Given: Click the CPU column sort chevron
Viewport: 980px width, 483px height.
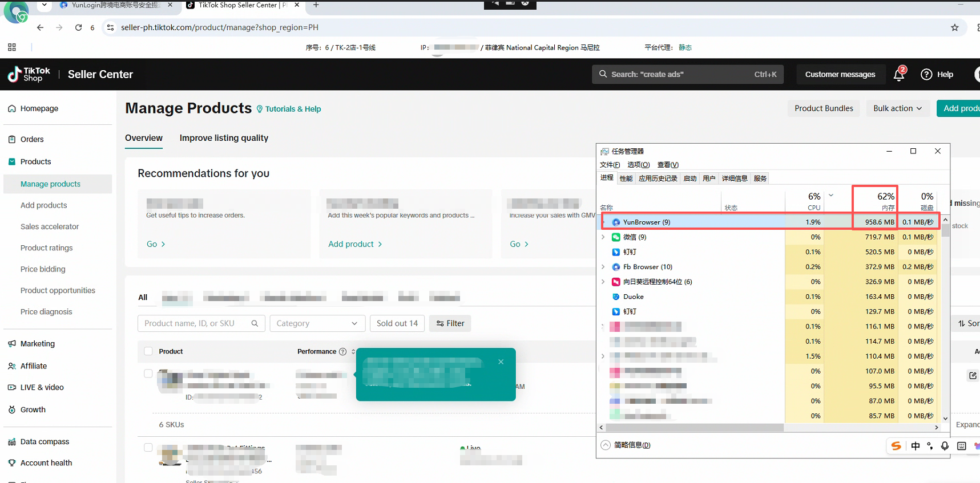Looking at the screenshot, I should click(x=831, y=196).
